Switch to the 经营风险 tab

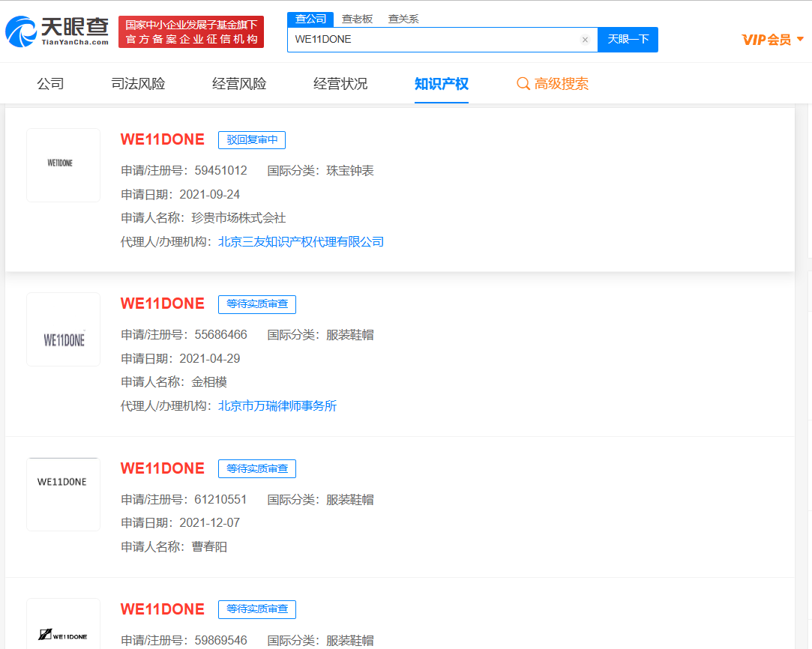coord(239,83)
